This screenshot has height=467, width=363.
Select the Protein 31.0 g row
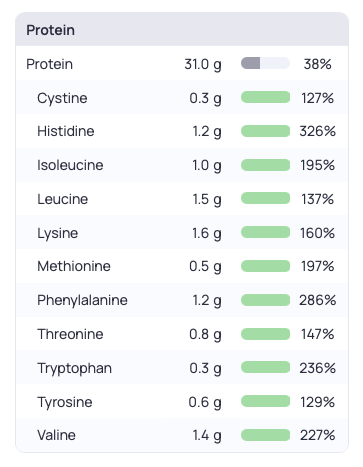coord(182,63)
